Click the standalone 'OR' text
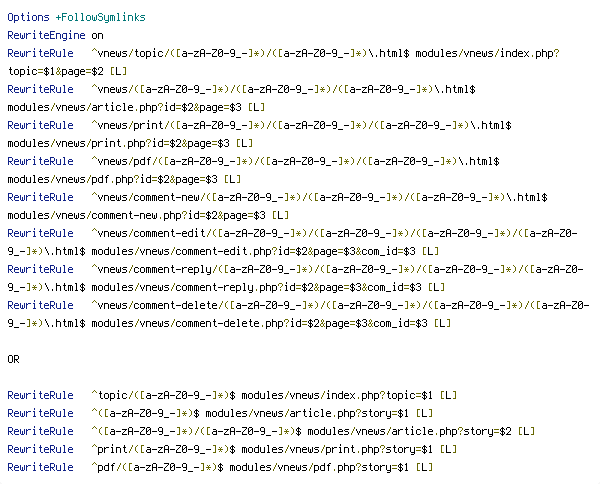600x484 pixels. point(13,359)
